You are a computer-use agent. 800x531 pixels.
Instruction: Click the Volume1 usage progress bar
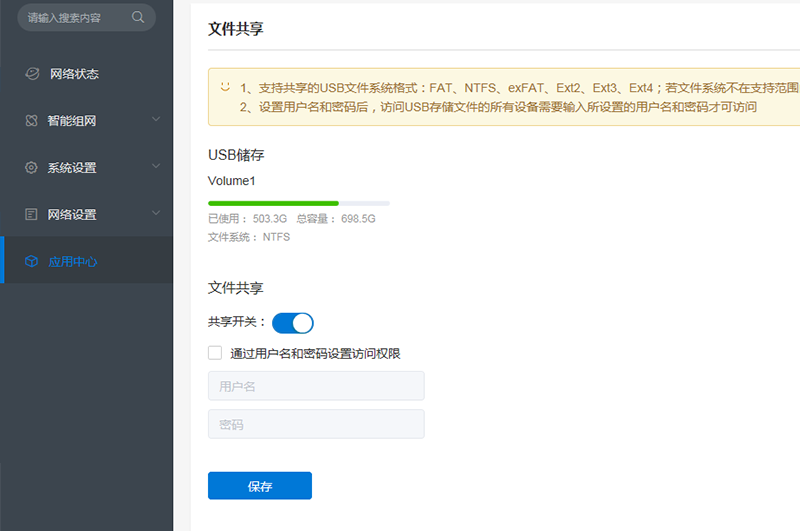point(299,203)
